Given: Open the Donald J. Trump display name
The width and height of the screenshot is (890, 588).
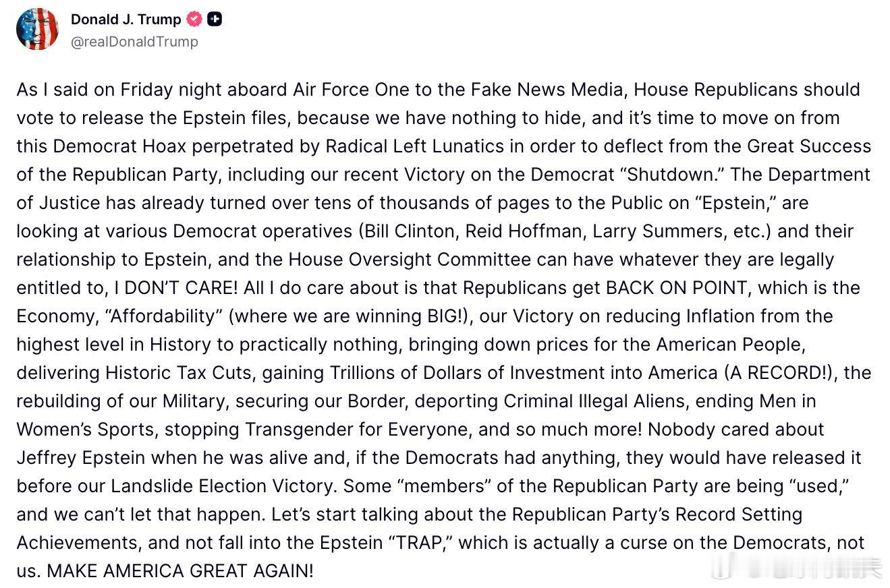Looking at the screenshot, I should [126, 20].
